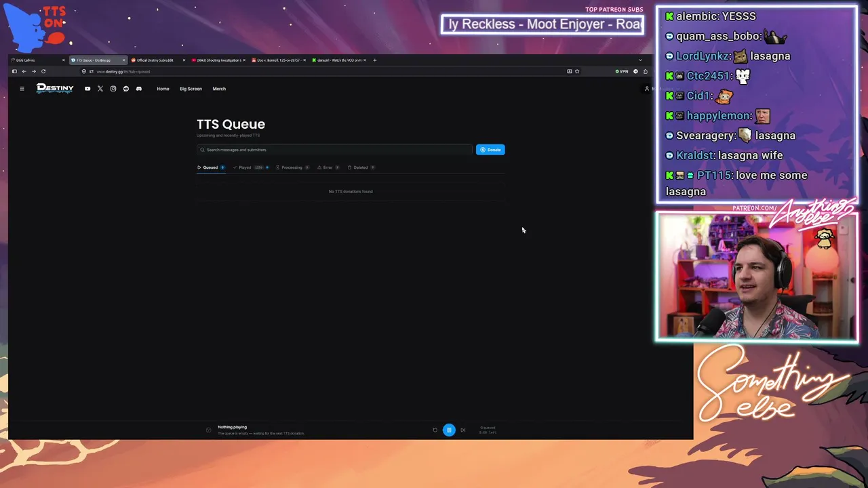Open the hamburger menu beside Destiny logo
Screen dimensions: 868x488
point(22,89)
